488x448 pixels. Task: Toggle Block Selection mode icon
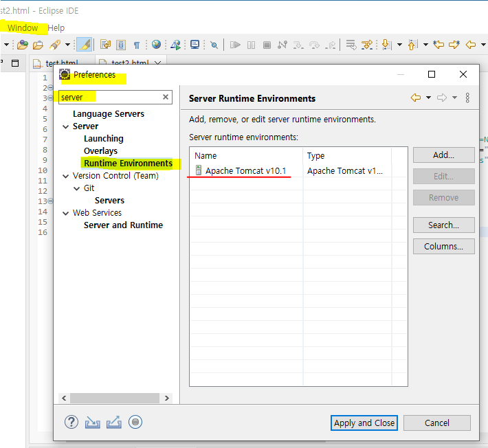tap(121, 45)
